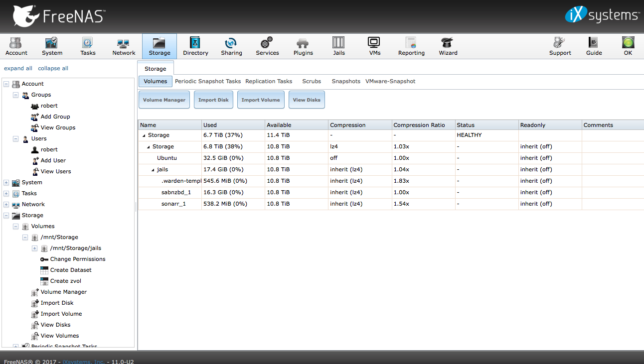This screenshot has width=644, height=364.
Task: Collapse the /mnt/Storage tree node
Action: click(x=25, y=237)
